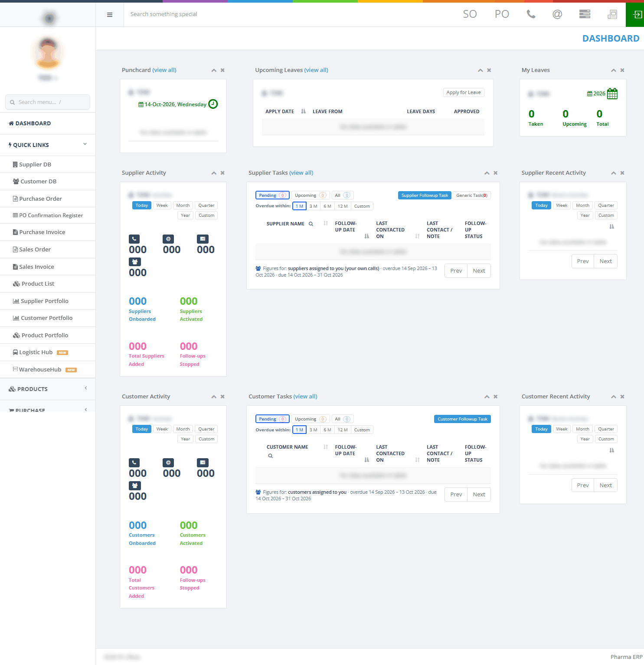Close the Punchcard widget

(x=222, y=70)
